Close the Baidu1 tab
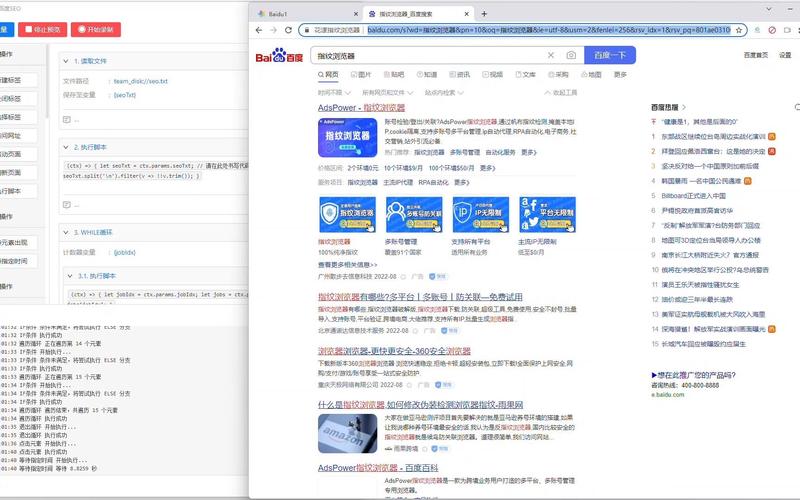Image resolution: width=800 pixels, height=500 pixels. click(x=356, y=14)
